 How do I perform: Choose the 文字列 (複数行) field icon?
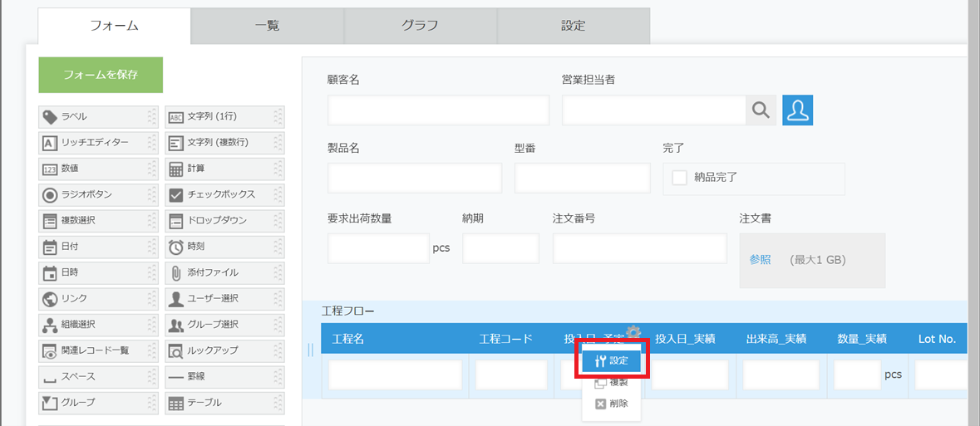(x=176, y=143)
